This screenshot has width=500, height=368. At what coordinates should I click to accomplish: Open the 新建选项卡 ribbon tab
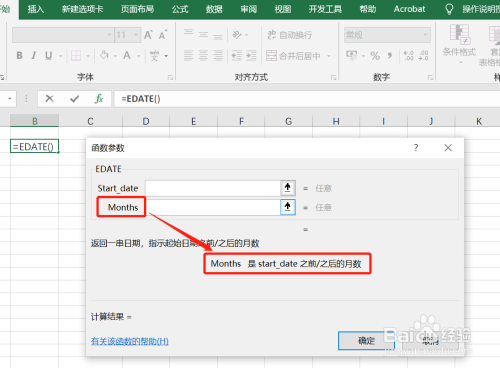pyautogui.click(x=82, y=9)
